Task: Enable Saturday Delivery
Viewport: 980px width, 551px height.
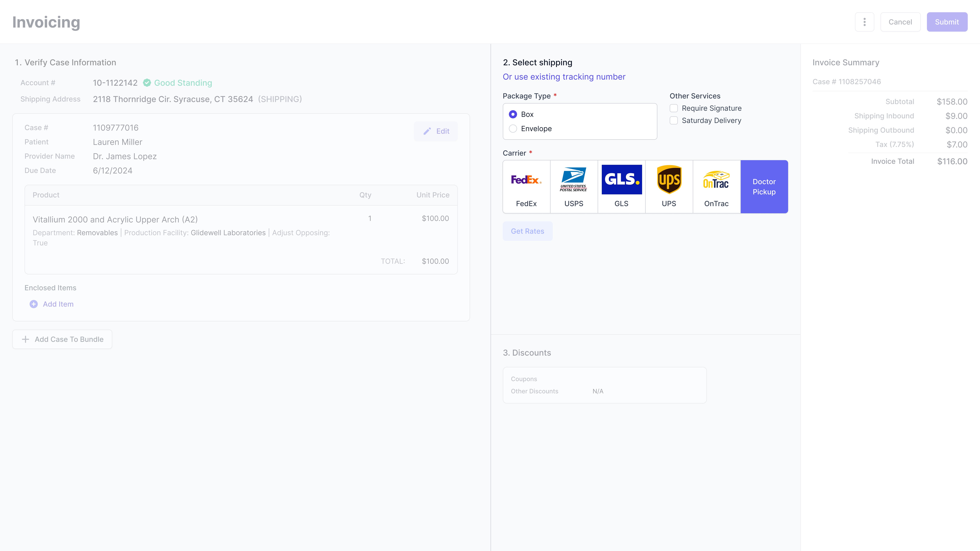Action: (x=673, y=121)
